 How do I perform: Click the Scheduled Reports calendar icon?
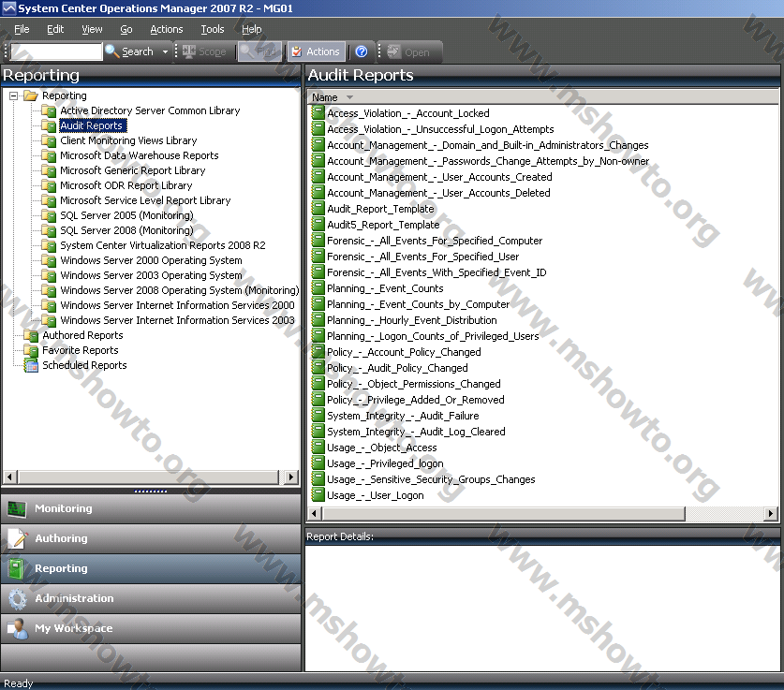click(31, 366)
